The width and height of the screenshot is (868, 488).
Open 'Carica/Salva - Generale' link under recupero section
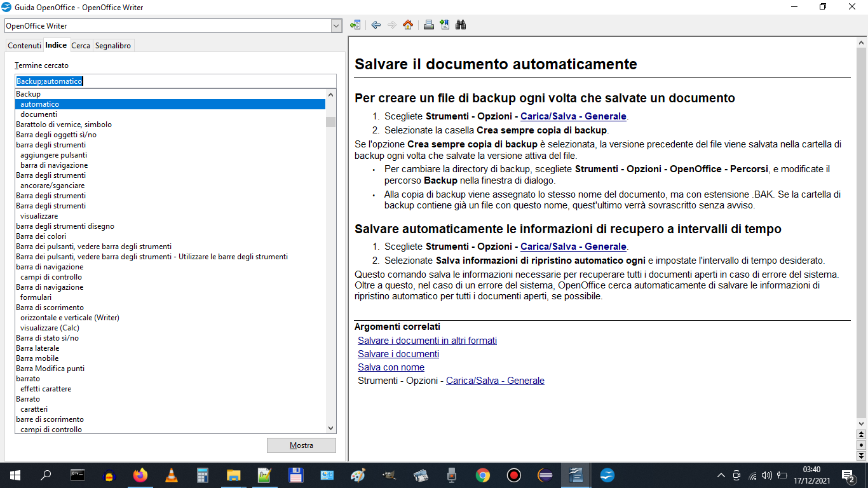[573, 247]
